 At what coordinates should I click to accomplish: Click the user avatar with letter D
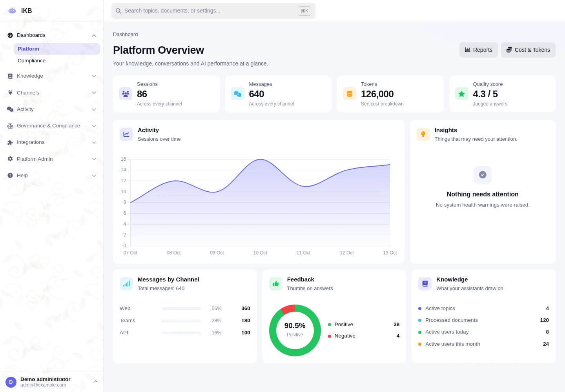pyautogui.click(x=11, y=382)
